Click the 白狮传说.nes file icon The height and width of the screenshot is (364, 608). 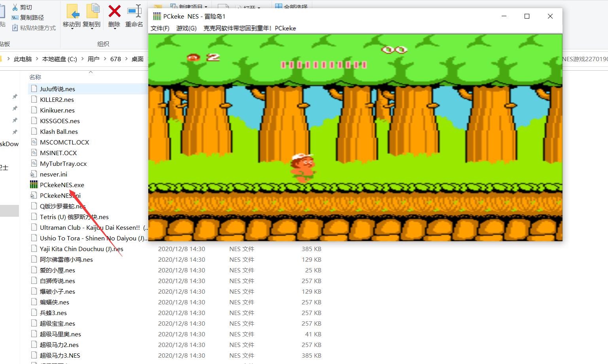click(x=34, y=281)
